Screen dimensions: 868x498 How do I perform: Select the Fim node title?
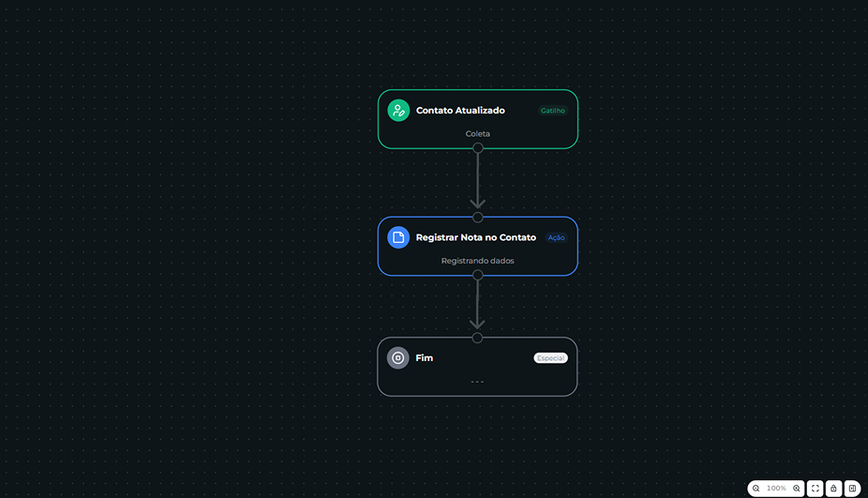(424, 358)
